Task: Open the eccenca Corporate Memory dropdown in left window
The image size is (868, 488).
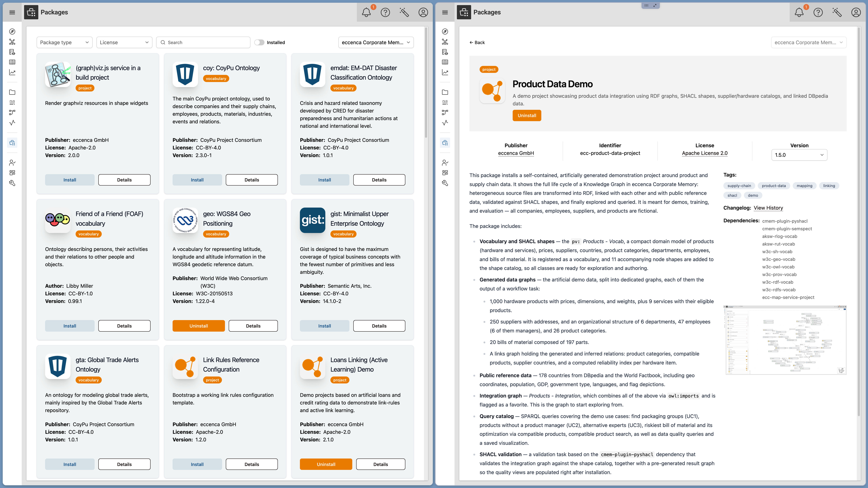Action: pos(376,42)
